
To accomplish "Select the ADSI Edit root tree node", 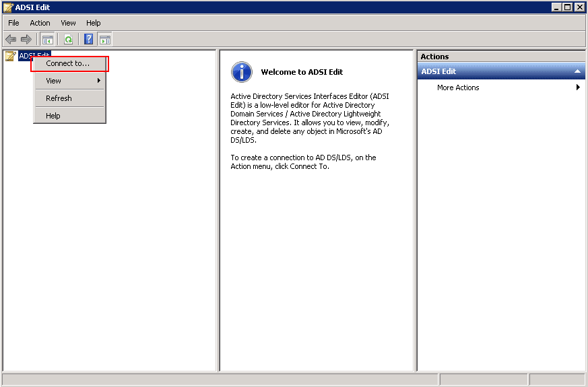I will click(34, 56).
